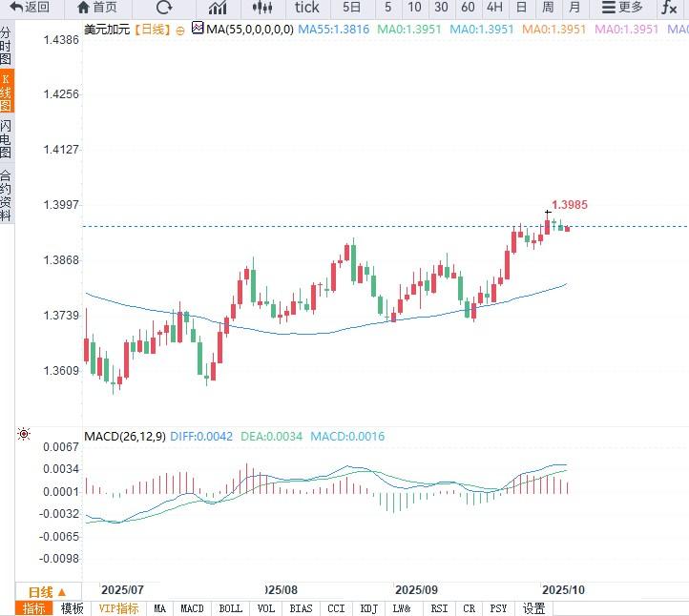This screenshot has height=616, width=689.
Task: Select the candlestick chart type icon
Action: [x=262, y=8]
